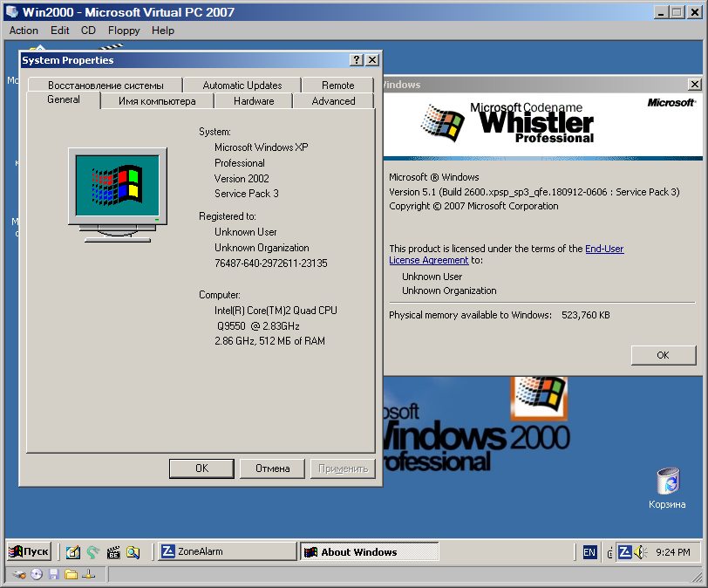Click 'Unknown User' in System Properties
The height and width of the screenshot is (588, 708).
click(x=246, y=232)
